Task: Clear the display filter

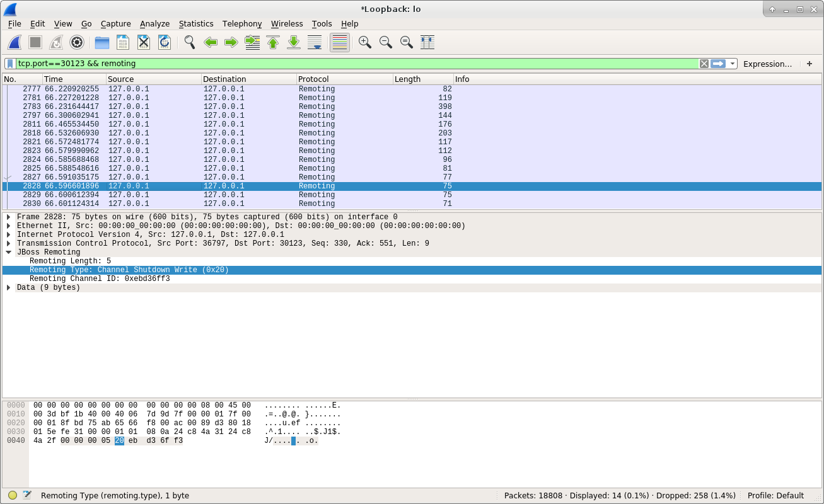Action: (x=704, y=64)
